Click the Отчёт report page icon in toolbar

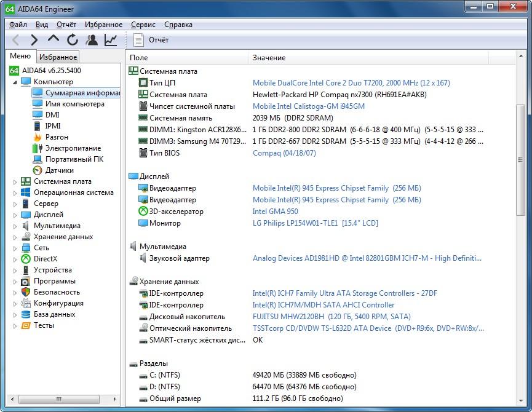click(138, 40)
